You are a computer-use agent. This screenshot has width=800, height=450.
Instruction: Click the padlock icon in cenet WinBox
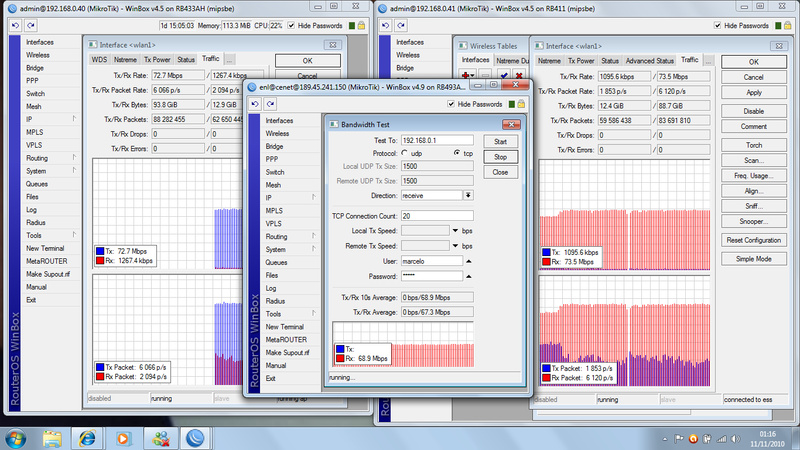521,104
